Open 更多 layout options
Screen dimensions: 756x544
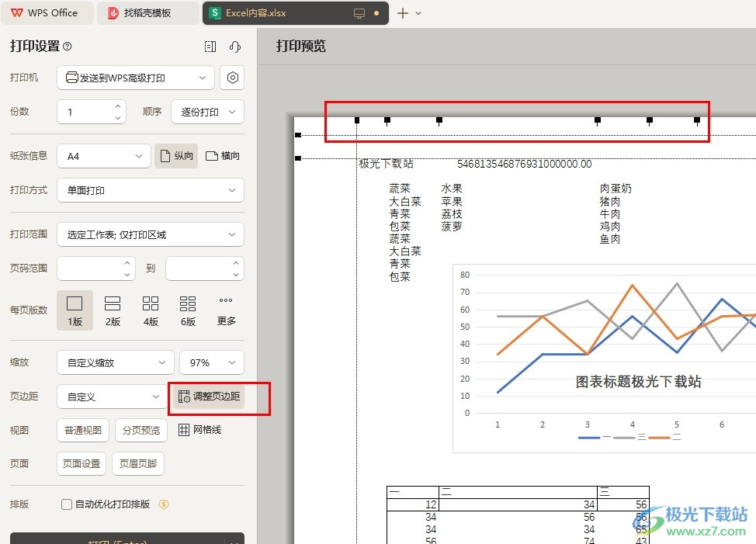pyautogui.click(x=226, y=310)
